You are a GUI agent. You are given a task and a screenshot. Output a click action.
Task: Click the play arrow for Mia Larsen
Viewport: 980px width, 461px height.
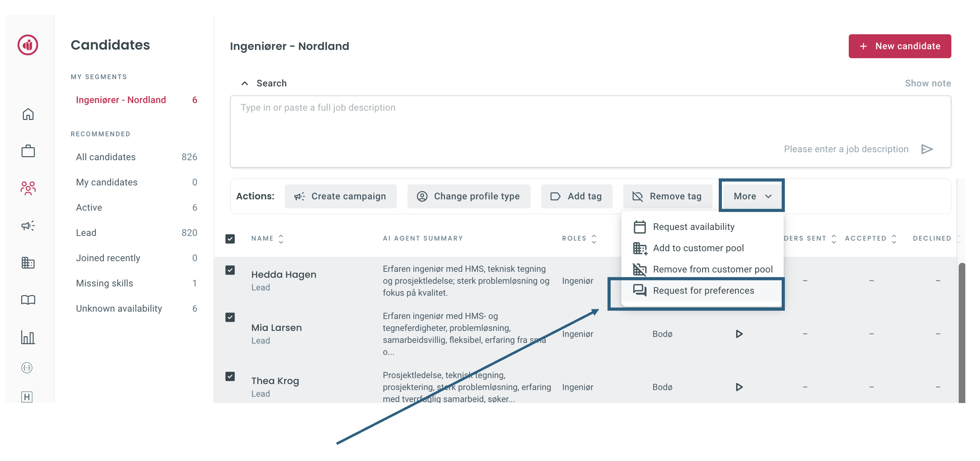pos(739,334)
